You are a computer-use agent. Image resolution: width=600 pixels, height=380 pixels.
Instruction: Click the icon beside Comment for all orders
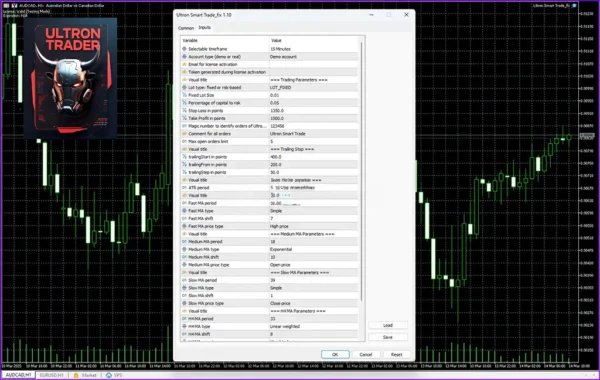point(184,134)
